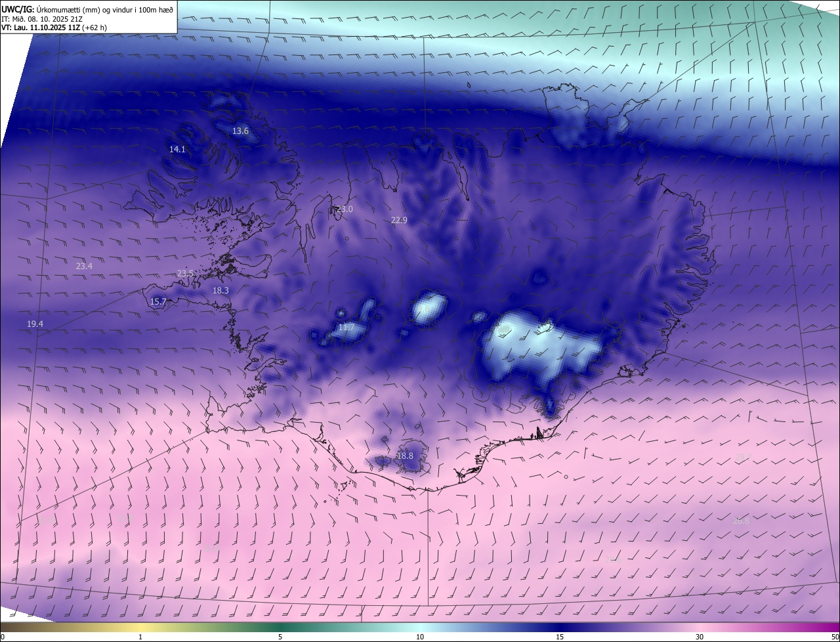The image size is (840, 642).
Task: Click the 13.6 value label on the map
Action: [241, 131]
